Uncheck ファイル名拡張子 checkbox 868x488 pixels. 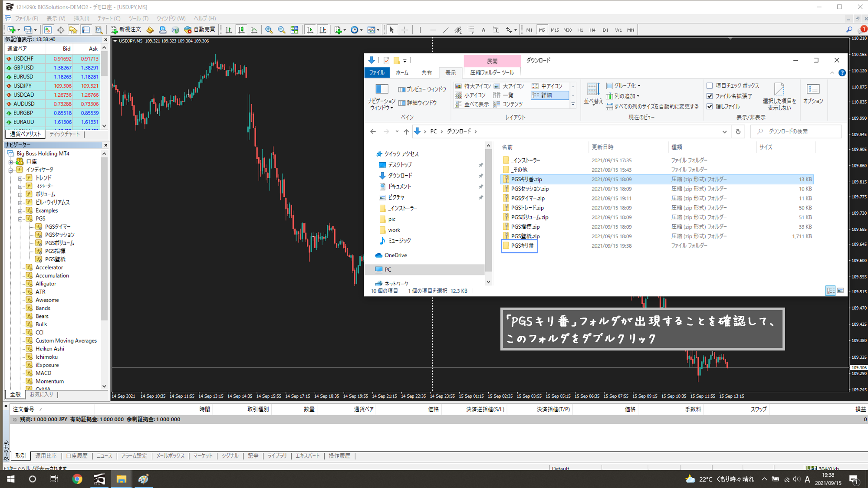710,96
